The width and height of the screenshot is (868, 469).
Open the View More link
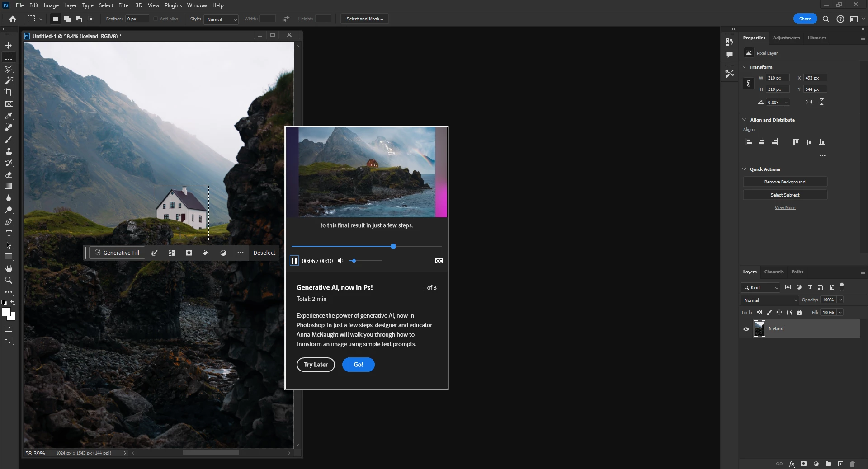[x=785, y=208]
